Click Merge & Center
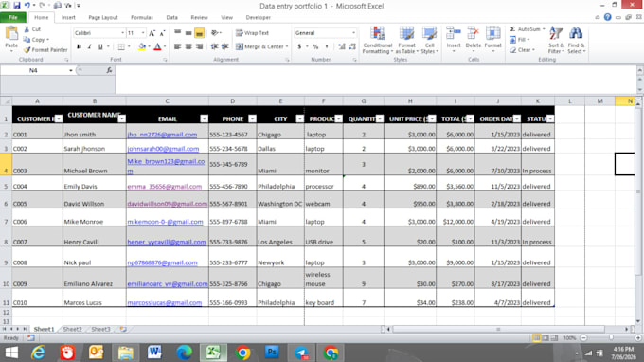The image size is (644, 362). pyautogui.click(x=261, y=46)
